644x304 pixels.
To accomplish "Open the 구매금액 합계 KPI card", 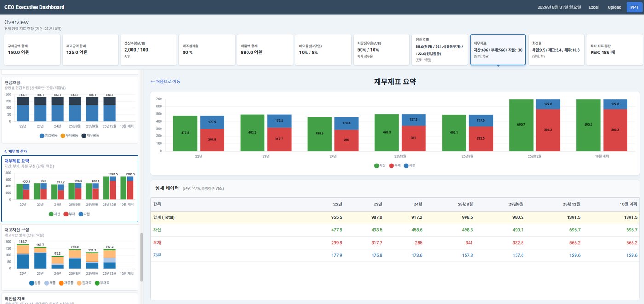I will point(31,50).
